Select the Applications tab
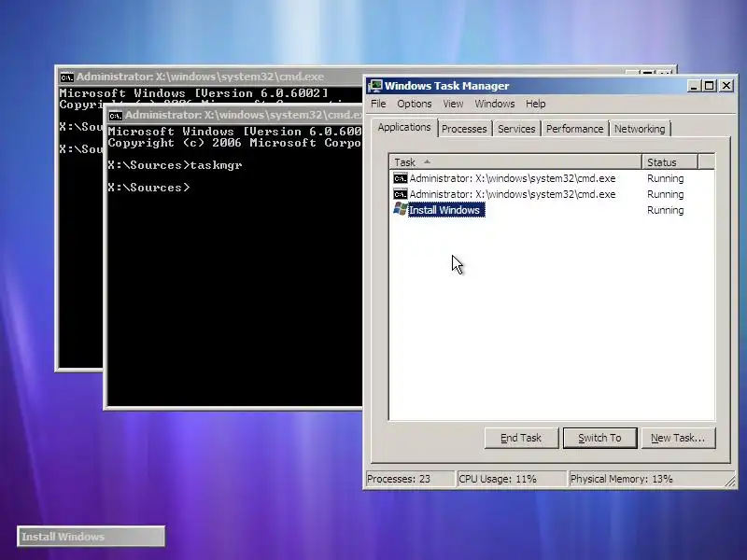The width and height of the screenshot is (747, 560). point(404,127)
